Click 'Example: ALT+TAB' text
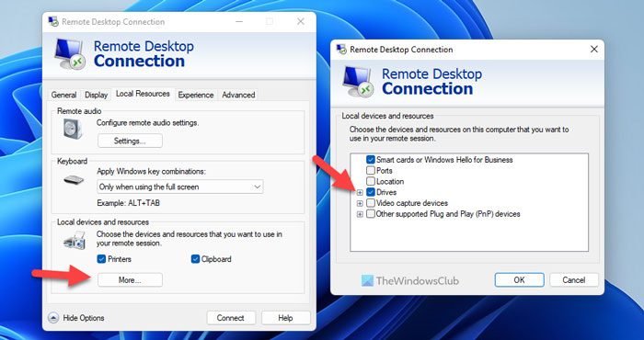This screenshot has width=644, height=340. click(x=129, y=203)
